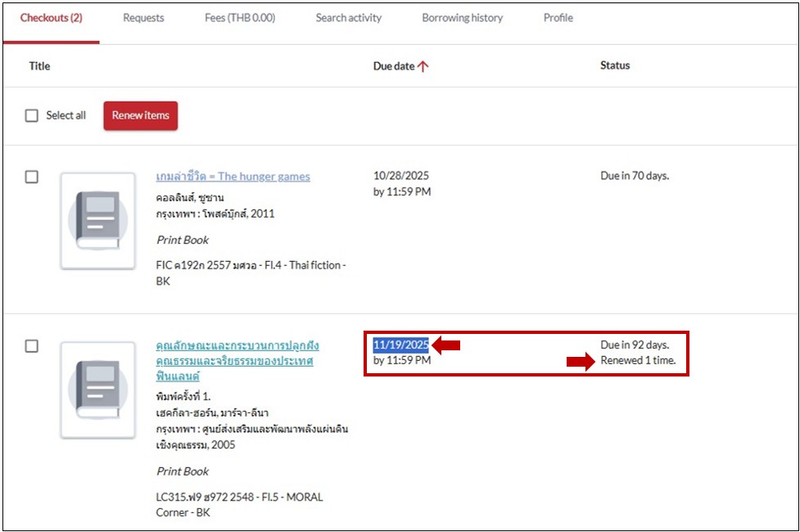
Task: Click the Due date sort arrow
Action: coord(423,67)
